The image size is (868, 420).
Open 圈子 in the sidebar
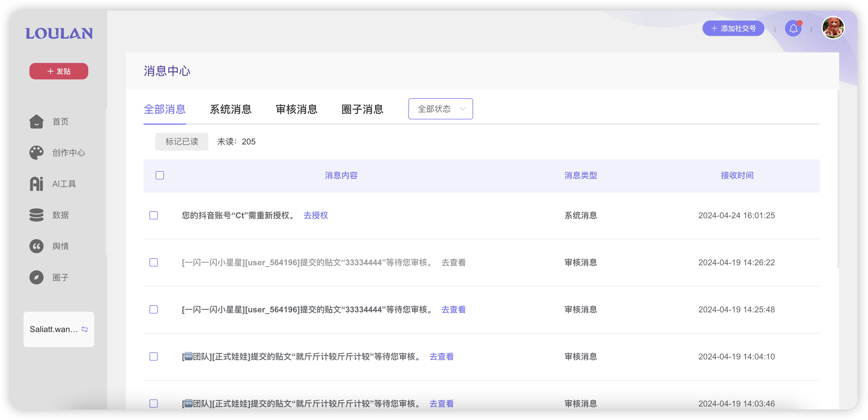(x=61, y=277)
